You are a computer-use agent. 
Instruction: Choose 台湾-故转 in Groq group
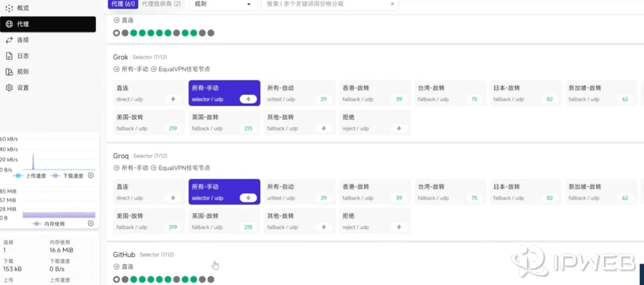[x=450, y=192]
